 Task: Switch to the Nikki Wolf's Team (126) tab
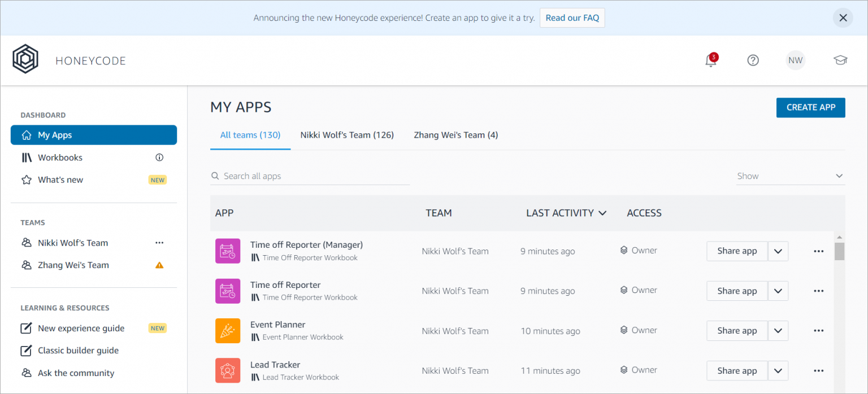tap(347, 135)
